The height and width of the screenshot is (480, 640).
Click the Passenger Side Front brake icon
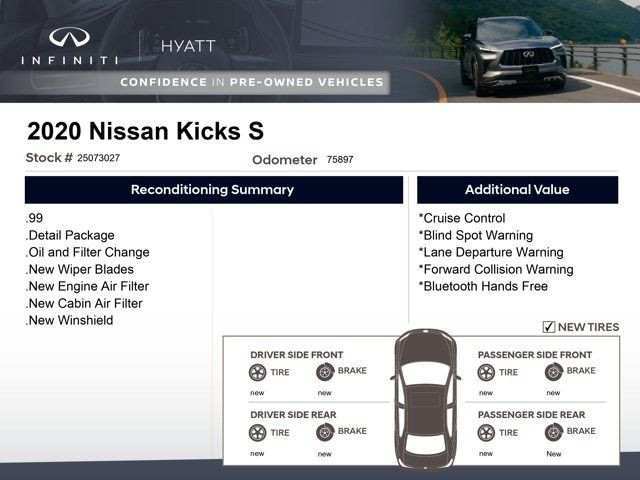tap(554, 372)
